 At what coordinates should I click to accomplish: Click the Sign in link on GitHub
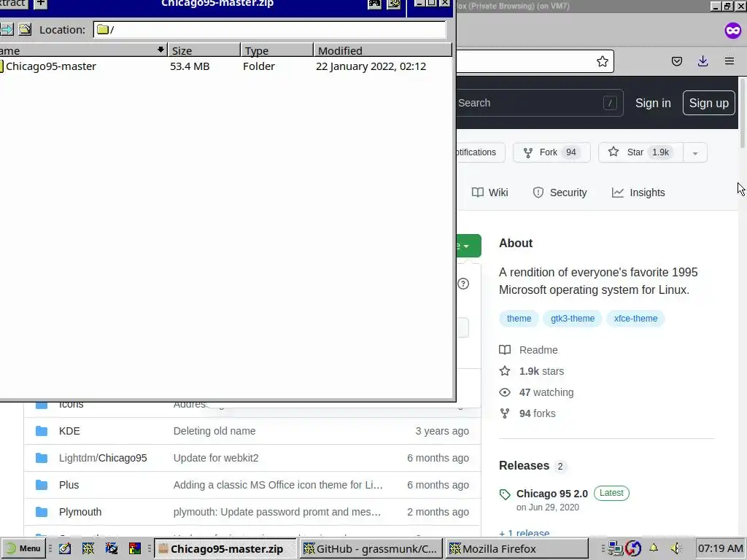pyautogui.click(x=653, y=103)
